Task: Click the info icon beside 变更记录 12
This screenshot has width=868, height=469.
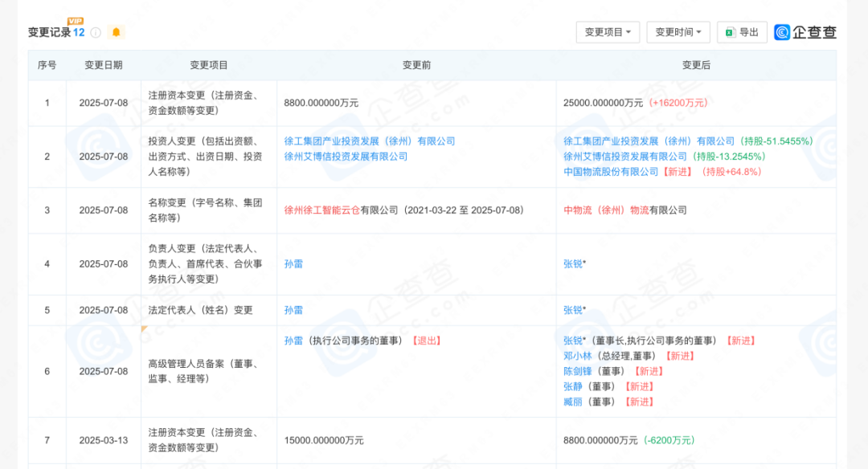Action: [x=96, y=33]
